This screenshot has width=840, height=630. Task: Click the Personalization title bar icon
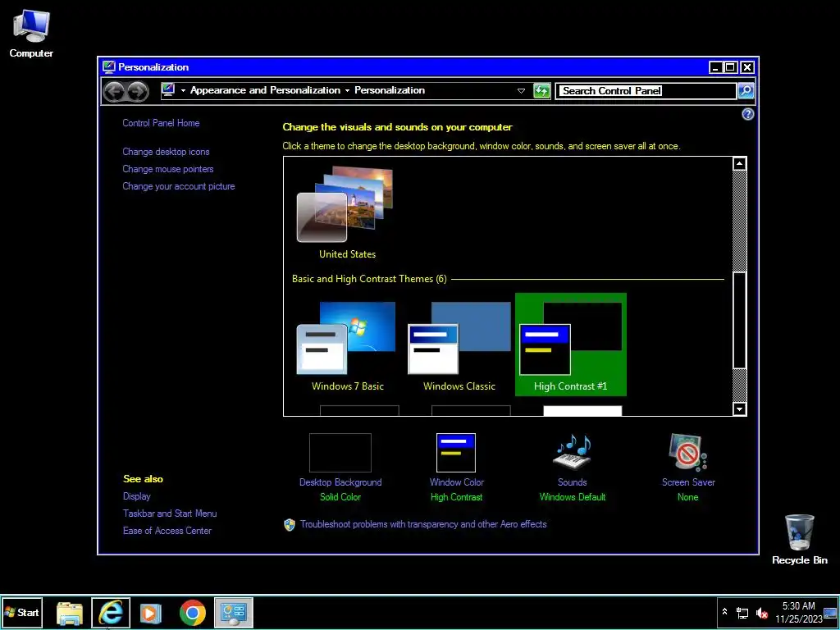tap(109, 67)
